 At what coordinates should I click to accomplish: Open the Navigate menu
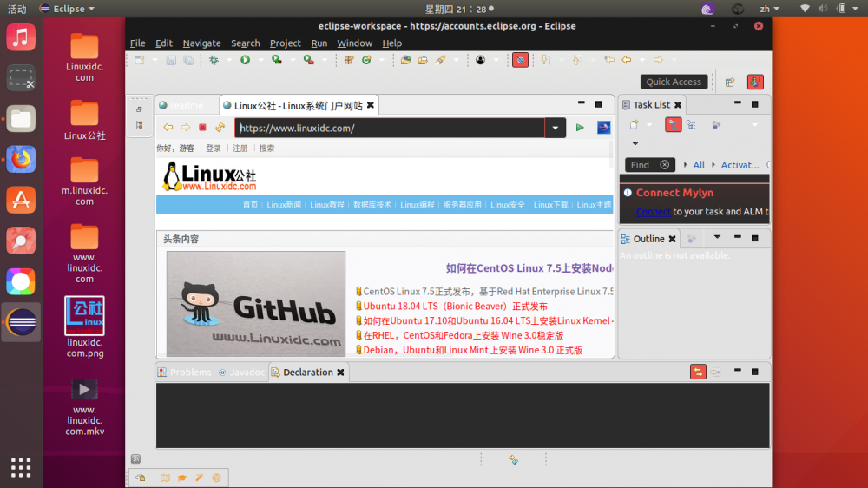201,43
